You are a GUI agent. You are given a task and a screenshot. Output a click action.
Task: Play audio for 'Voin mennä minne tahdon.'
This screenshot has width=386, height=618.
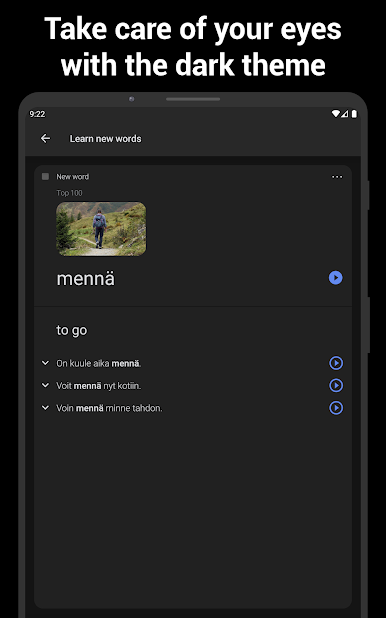(x=336, y=408)
